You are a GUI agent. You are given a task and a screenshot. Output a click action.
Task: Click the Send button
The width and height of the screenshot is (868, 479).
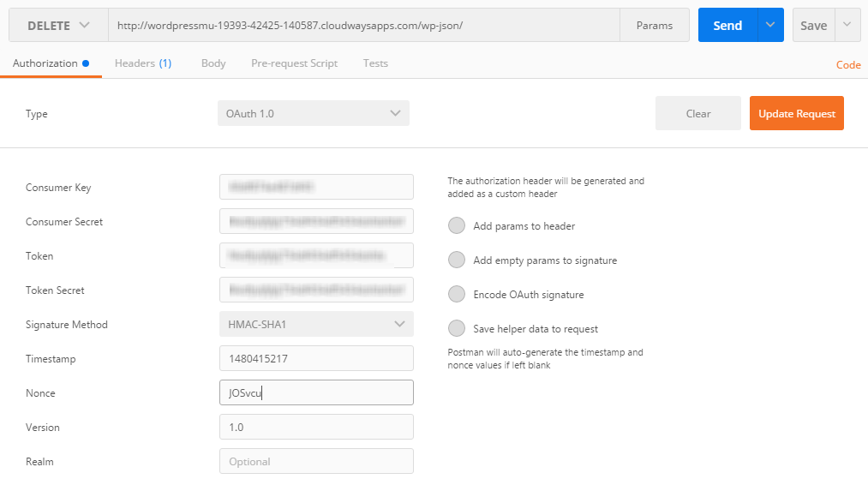click(x=727, y=26)
